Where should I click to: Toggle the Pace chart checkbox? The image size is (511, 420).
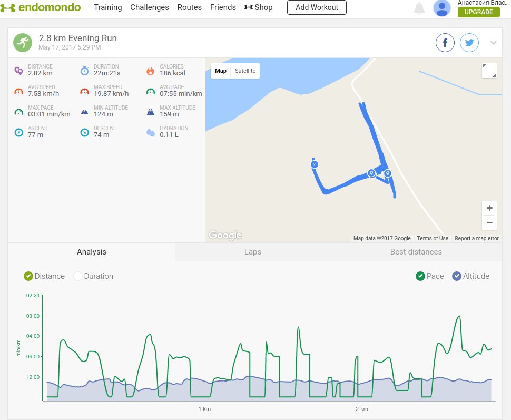coord(420,276)
